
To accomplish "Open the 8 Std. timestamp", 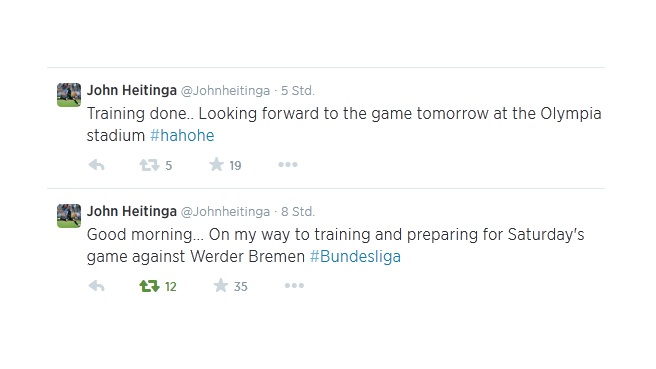I will click(297, 212).
